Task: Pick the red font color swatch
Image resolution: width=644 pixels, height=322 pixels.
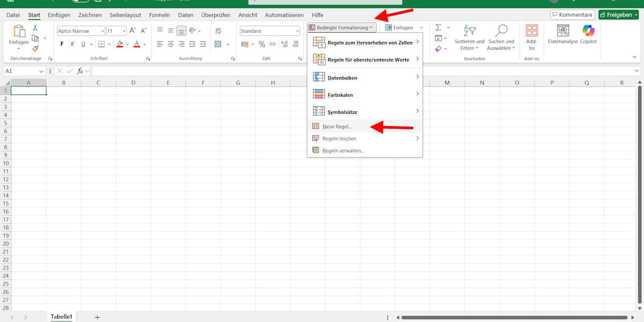Action: point(138,46)
